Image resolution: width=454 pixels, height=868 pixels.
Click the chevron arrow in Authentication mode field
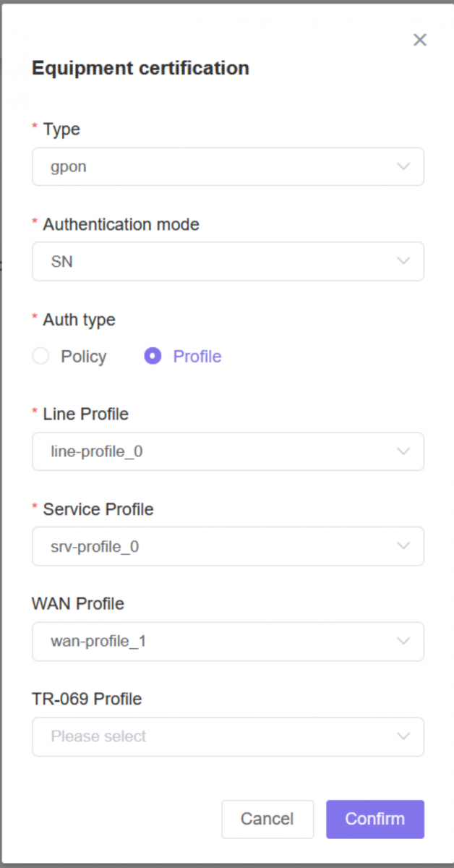click(403, 261)
